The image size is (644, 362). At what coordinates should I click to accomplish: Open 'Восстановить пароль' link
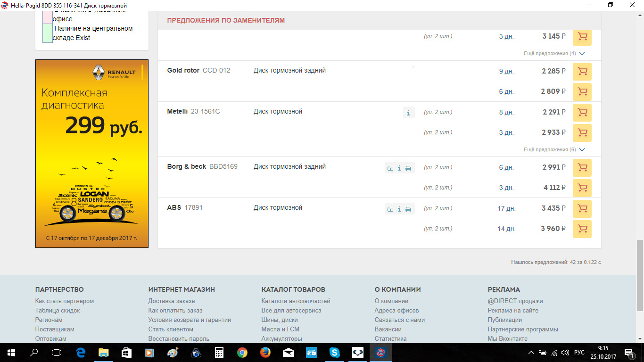(179, 339)
